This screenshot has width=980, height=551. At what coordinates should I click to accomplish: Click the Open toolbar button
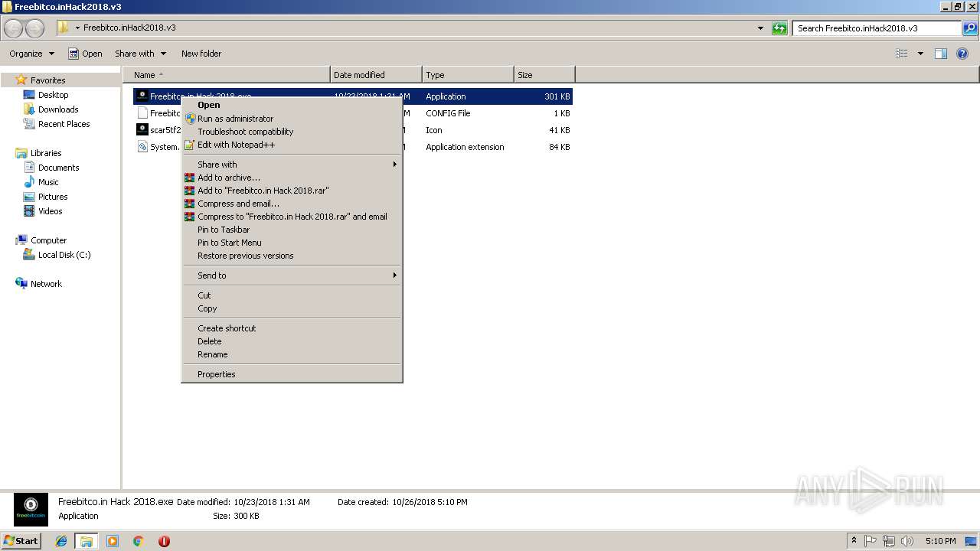pos(85,54)
